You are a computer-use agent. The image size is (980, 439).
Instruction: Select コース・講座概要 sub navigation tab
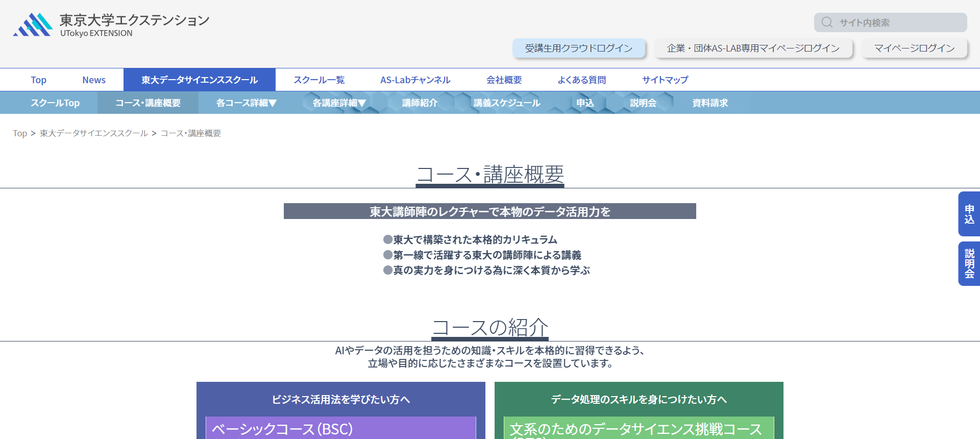pyautogui.click(x=148, y=103)
